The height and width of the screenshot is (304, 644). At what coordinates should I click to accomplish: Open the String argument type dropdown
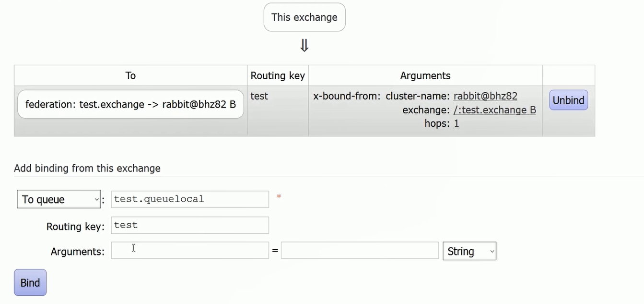(469, 251)
